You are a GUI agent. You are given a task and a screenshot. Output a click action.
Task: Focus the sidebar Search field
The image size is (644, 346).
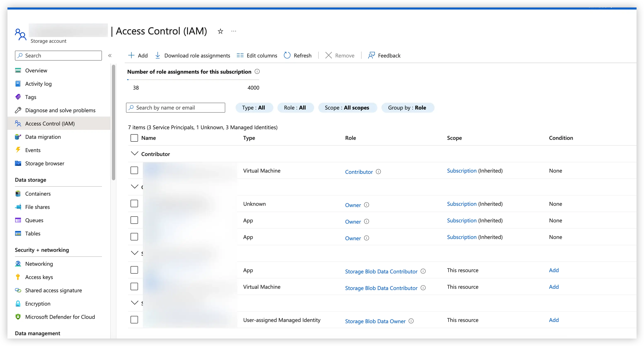(58, 56)
